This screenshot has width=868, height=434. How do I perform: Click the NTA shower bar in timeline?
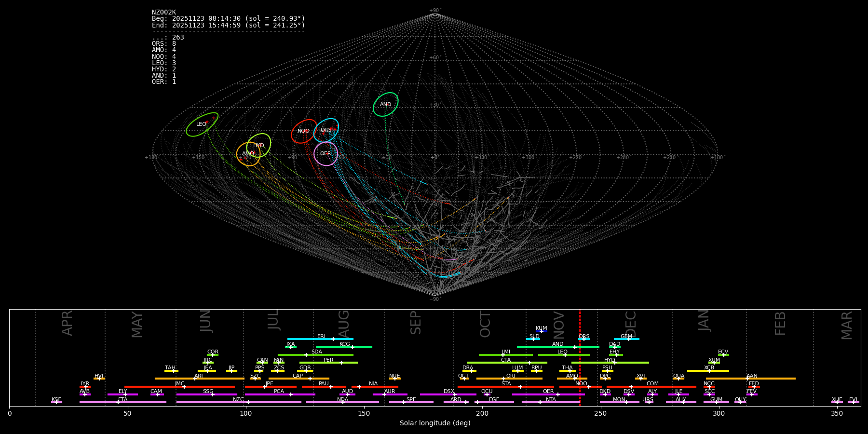pos(551,402)
